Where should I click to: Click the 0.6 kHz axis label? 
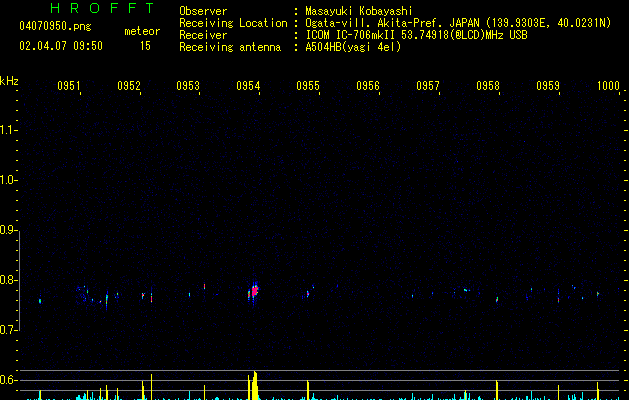[8, 380]
